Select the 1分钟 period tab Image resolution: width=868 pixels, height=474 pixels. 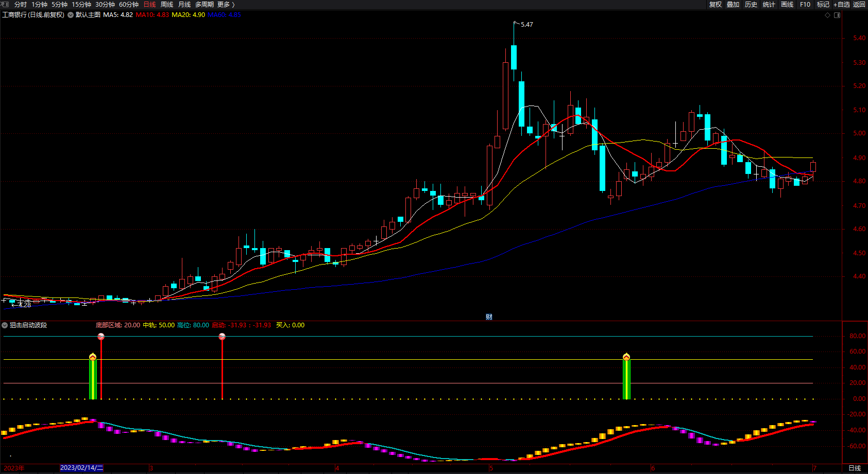(x=39, y=5)
